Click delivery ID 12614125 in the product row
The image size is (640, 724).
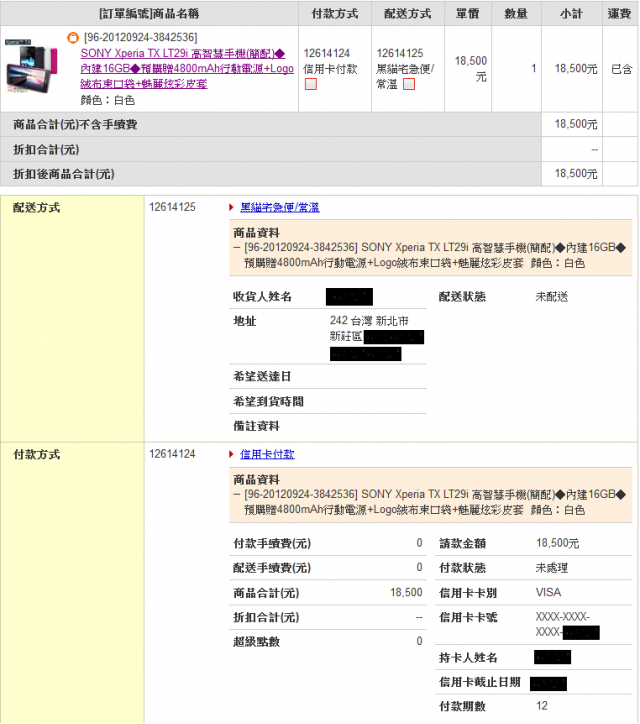click(x=400, y=53)
